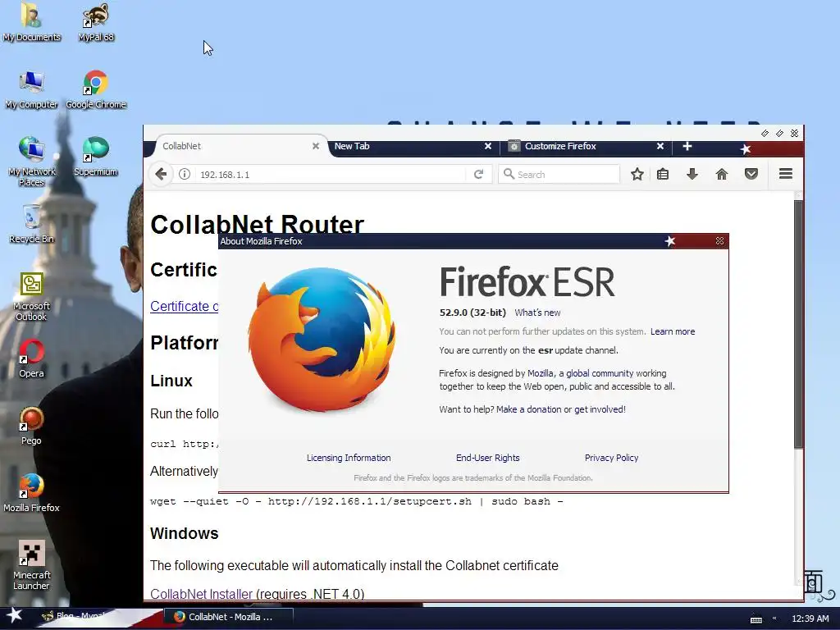Open a new tab with plus button
The image size is (840, 630).
[687, 146]
